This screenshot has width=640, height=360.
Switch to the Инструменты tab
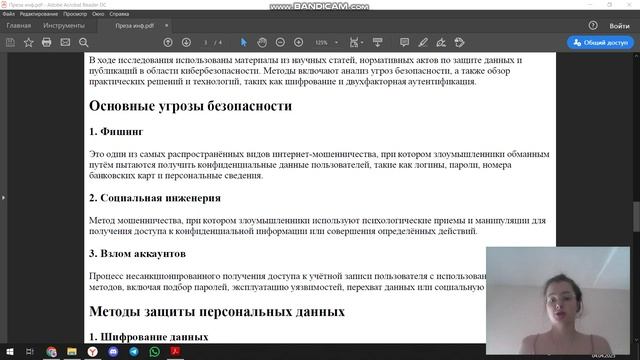point(64,25)
